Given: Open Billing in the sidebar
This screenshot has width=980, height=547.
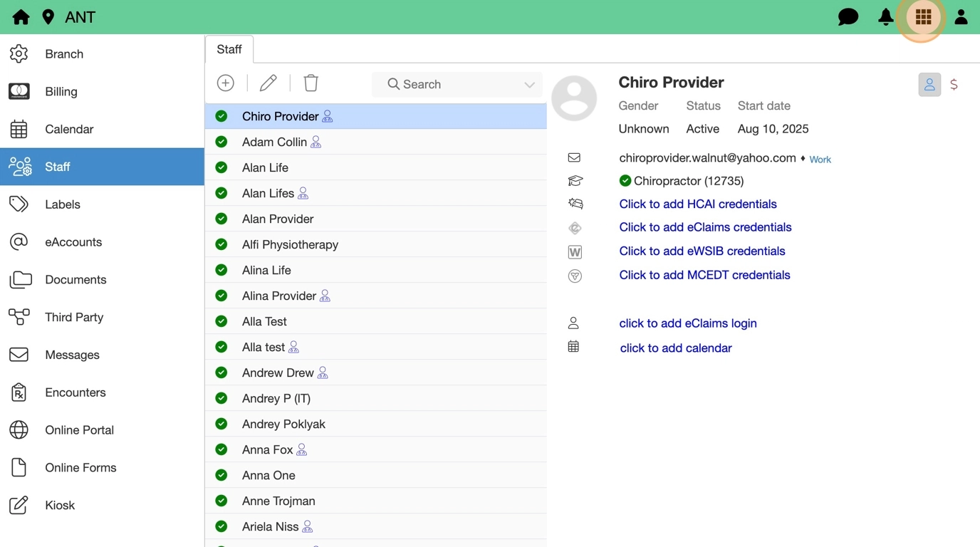Looking at the screenshot, I should point(61,91).
